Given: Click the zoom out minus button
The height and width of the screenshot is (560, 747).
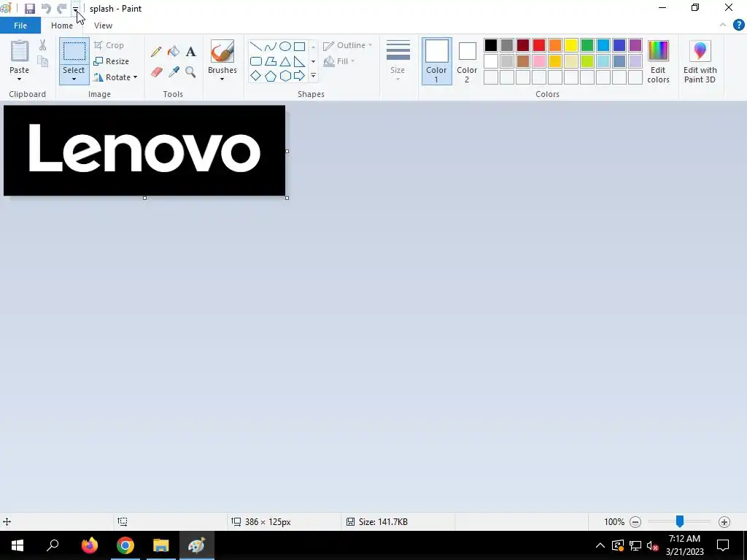Looking at the screenshot, I should (635, 522).
